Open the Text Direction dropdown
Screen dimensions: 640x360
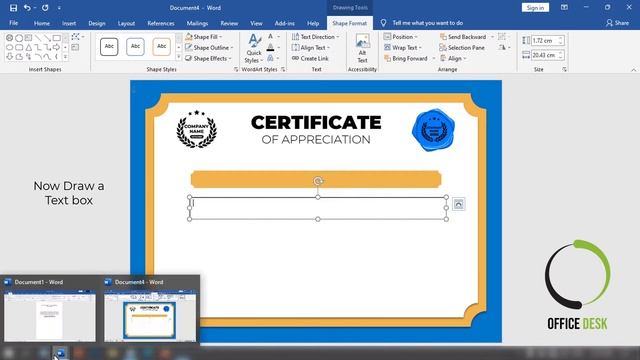[316, 37]
